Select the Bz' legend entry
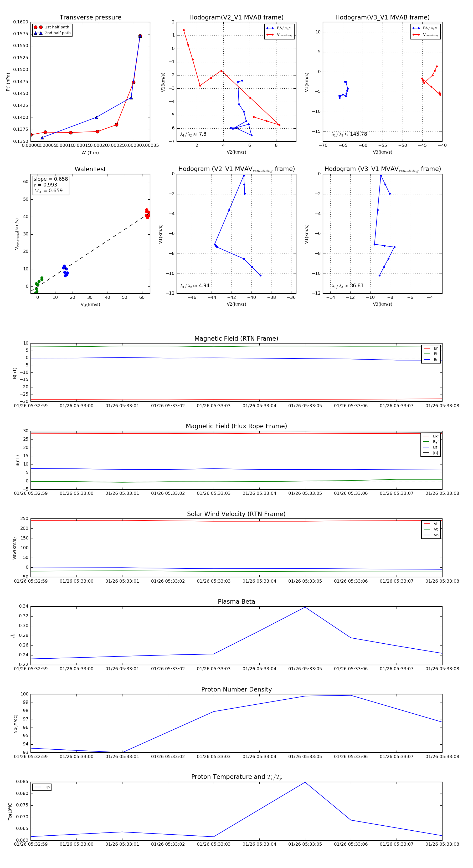Image resolution: width=473 pixels, height=868 pixels. click(431, 447)
